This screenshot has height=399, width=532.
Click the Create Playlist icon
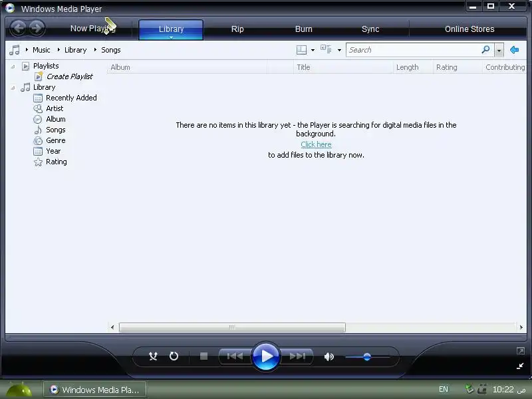point(39,76)
